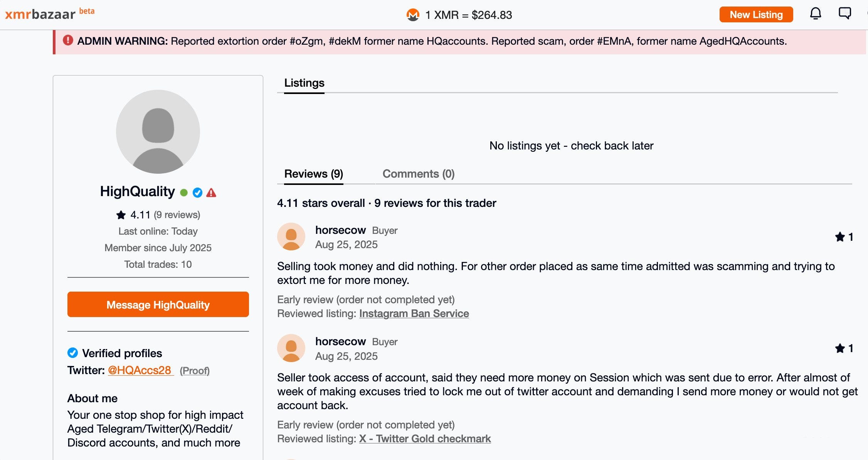Open the messages chat icon
Screen dimensions: 868x460
tap(844, 13)
